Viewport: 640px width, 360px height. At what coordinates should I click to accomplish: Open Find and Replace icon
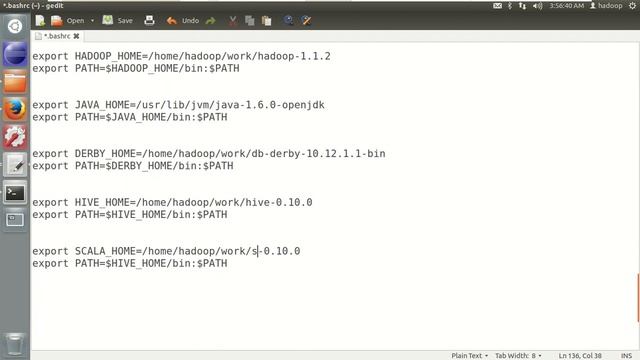(x=306, y=20)
